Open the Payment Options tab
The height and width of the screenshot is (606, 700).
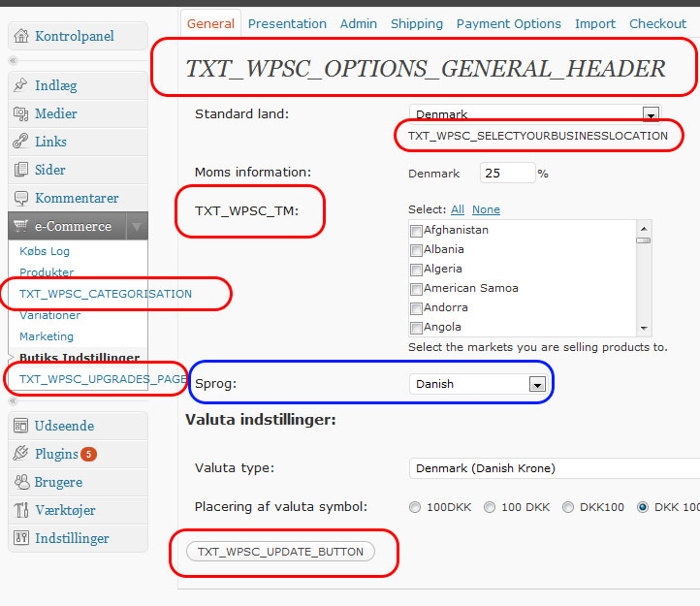[x=508, y=23]
